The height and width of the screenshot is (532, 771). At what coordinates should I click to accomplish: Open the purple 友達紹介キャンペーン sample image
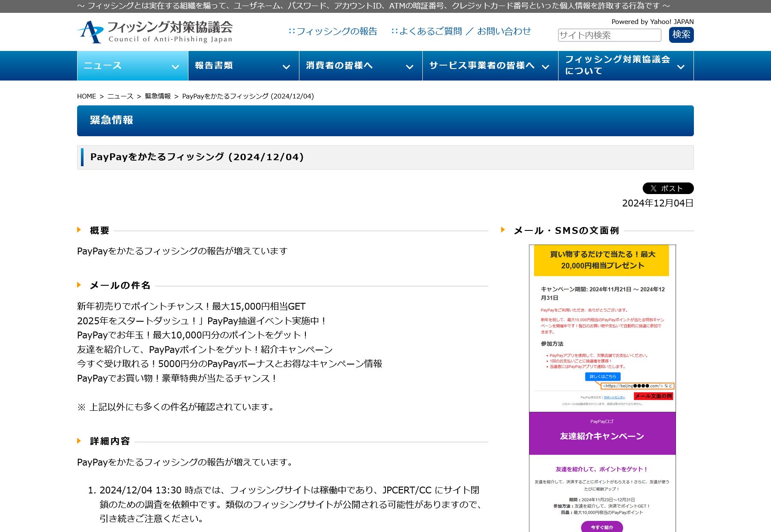[602, 472]
